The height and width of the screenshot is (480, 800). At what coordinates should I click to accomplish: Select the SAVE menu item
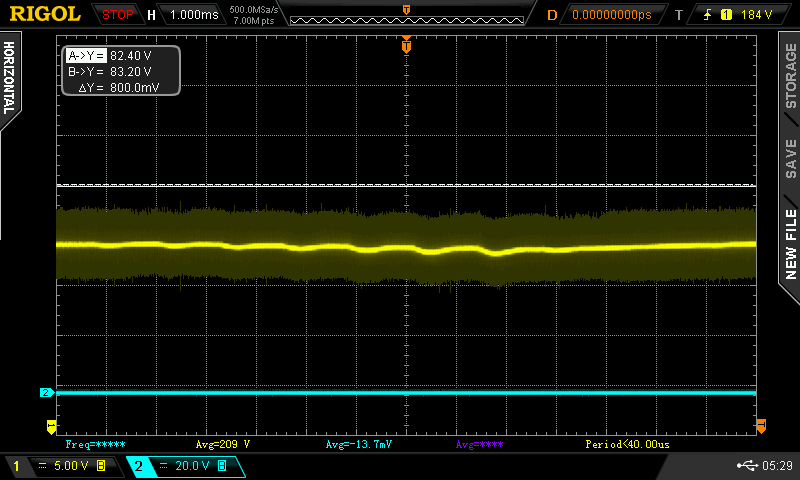(790, 159)
